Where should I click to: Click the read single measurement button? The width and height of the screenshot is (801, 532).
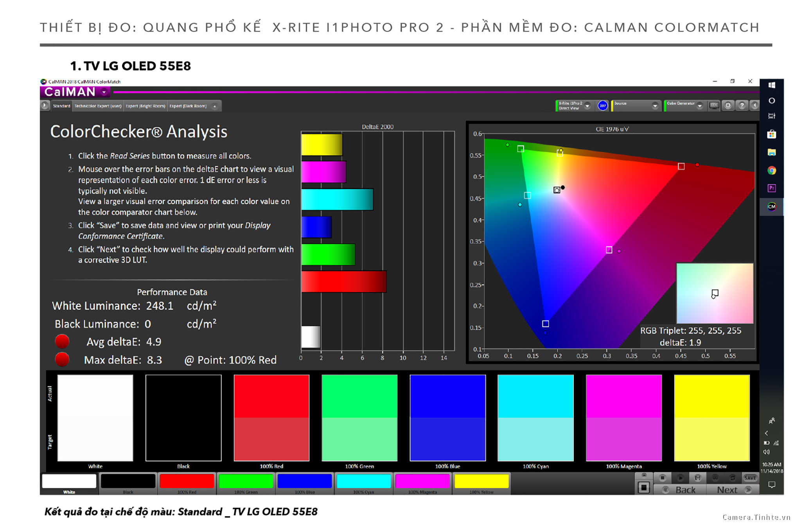pos(698,478)
